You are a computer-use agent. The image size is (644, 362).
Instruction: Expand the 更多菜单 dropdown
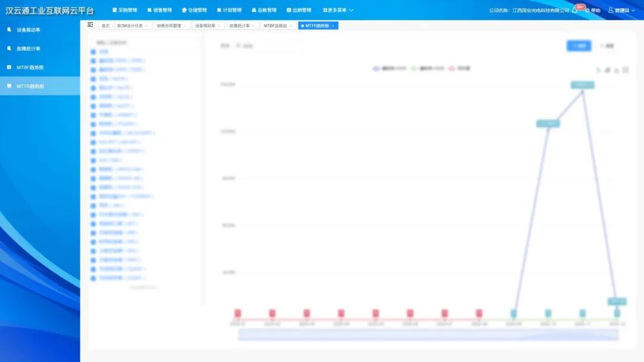(x=338, y=10)
